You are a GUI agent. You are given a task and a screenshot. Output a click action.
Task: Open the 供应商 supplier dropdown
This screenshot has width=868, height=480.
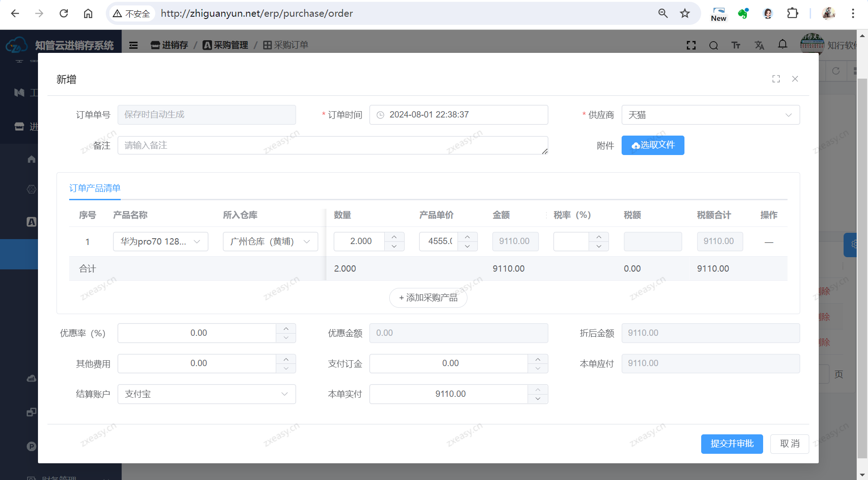[x=710, y=115]
